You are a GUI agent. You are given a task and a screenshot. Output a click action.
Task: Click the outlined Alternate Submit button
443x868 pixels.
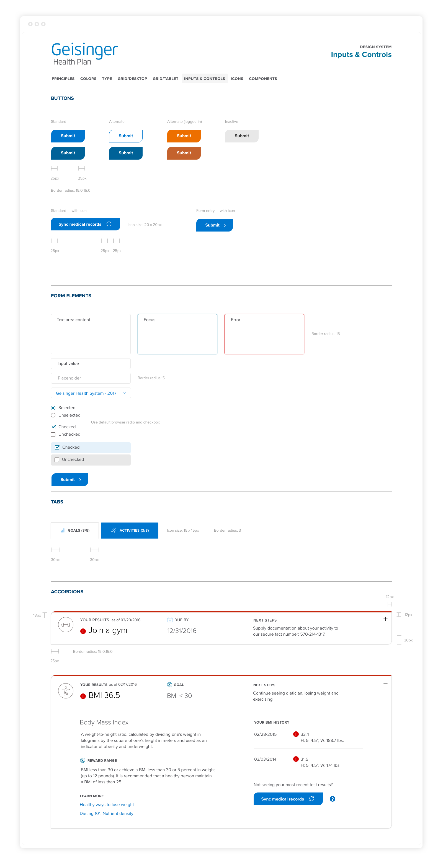click(x=125, y=136)
